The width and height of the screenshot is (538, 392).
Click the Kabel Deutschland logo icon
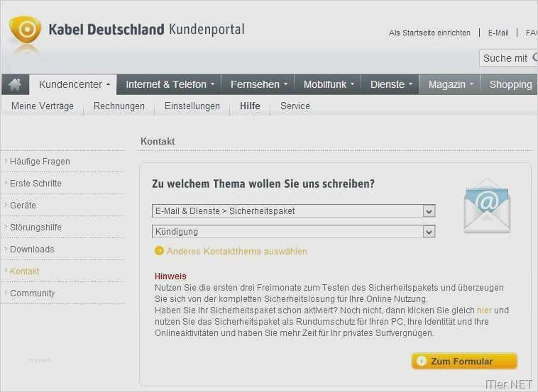(x=25, y=30)
